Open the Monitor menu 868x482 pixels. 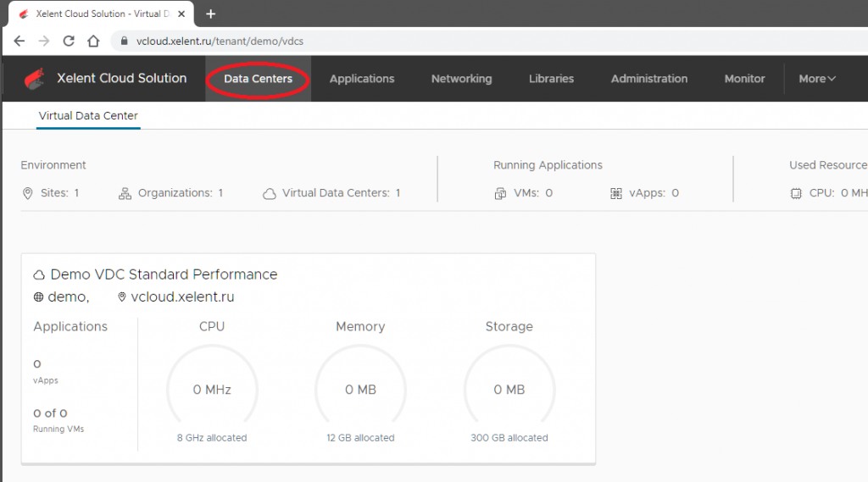click(744, 79)
